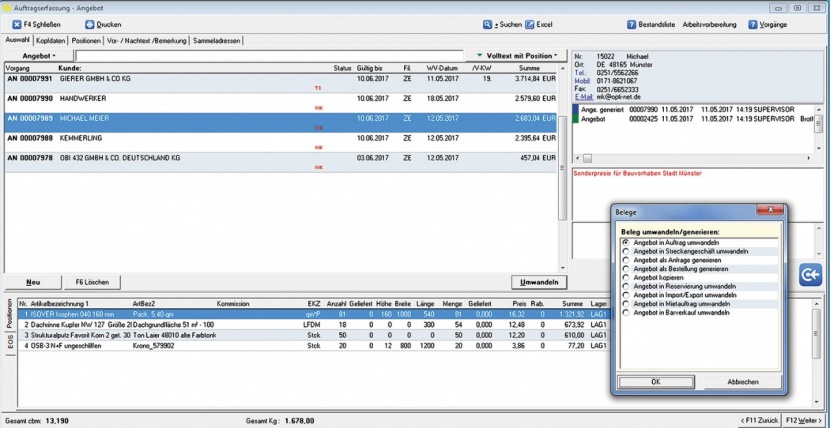Click the F4 Schließen close icon

(17, 23)
